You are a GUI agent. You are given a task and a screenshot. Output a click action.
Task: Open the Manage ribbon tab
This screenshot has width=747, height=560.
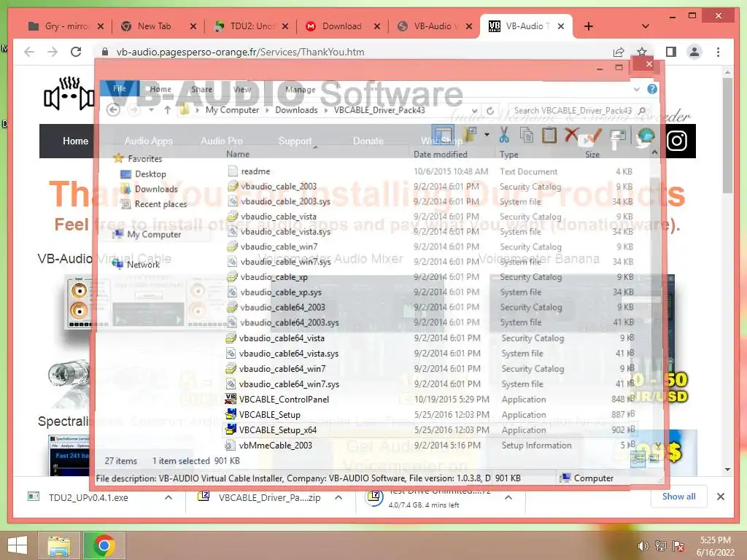(300, 89)
